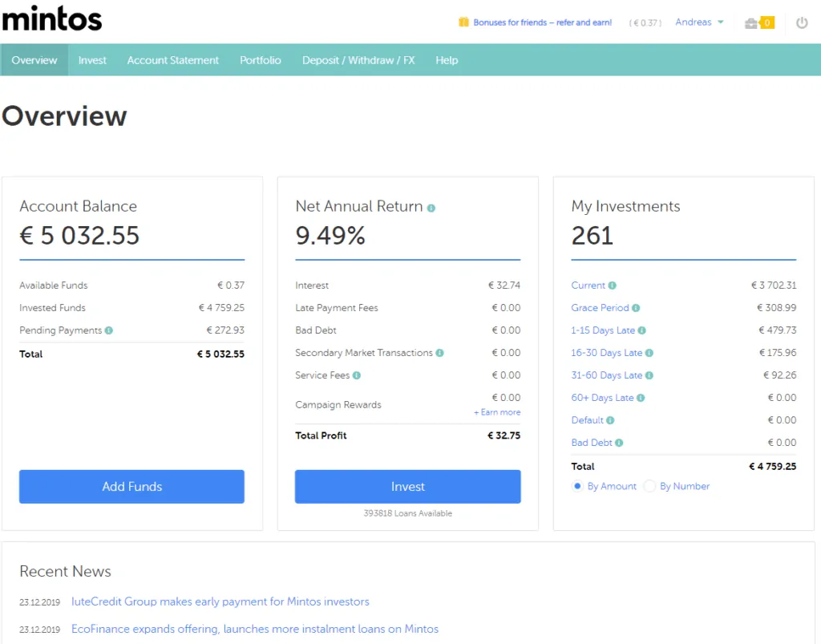Click info icon next to Bad Debt investments
The image size is (821, 644).
tap(619, 443)
